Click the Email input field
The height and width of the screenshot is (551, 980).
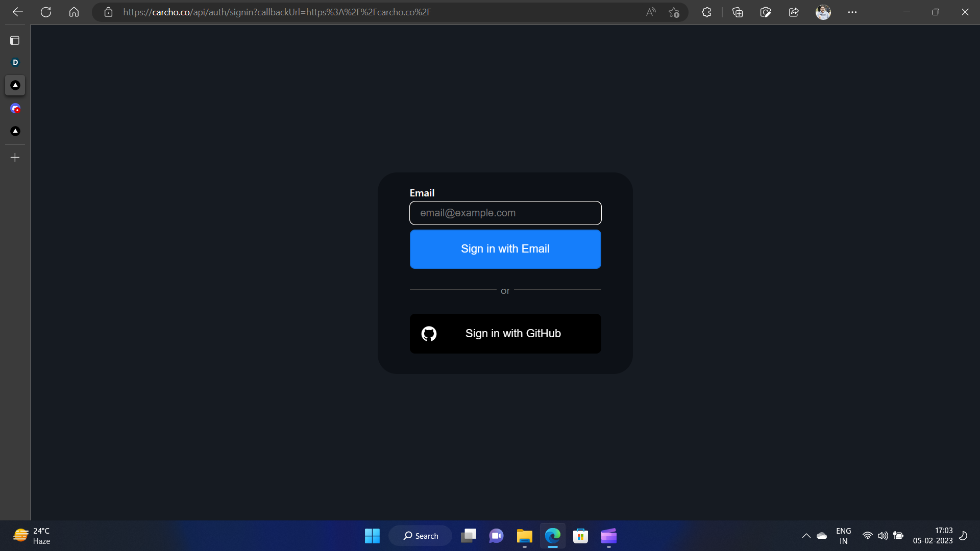(505, 213)
